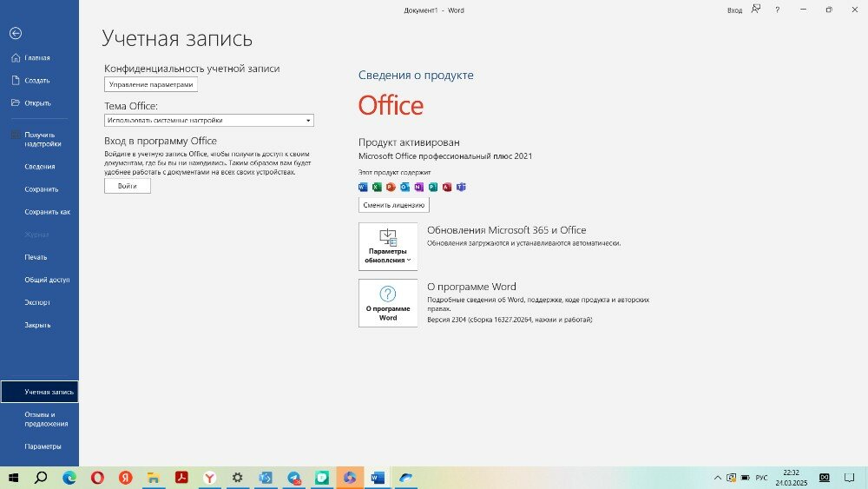Open File Explorer from the taskbar
Image resolution: width=868 pixels, height=489 pixels.
[154, 478]
